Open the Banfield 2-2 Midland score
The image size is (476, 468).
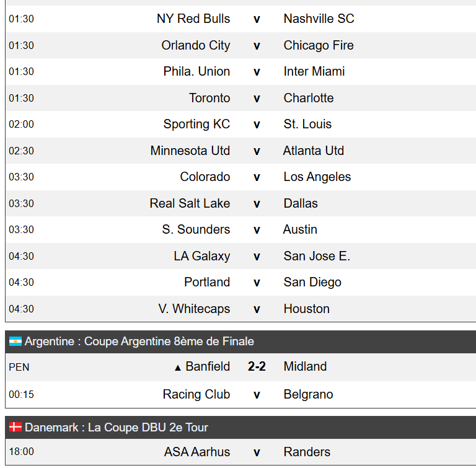(257, 366)
